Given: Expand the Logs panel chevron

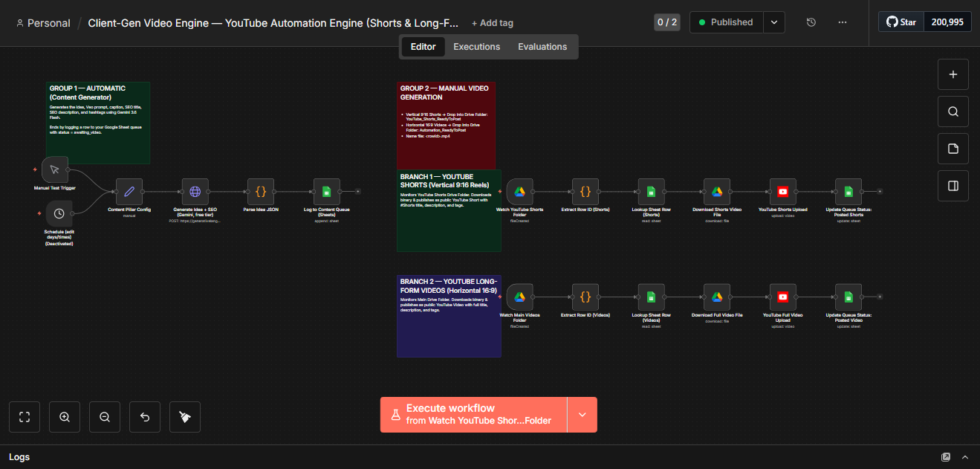Looking at the screenshot, I should click(965, 457).
